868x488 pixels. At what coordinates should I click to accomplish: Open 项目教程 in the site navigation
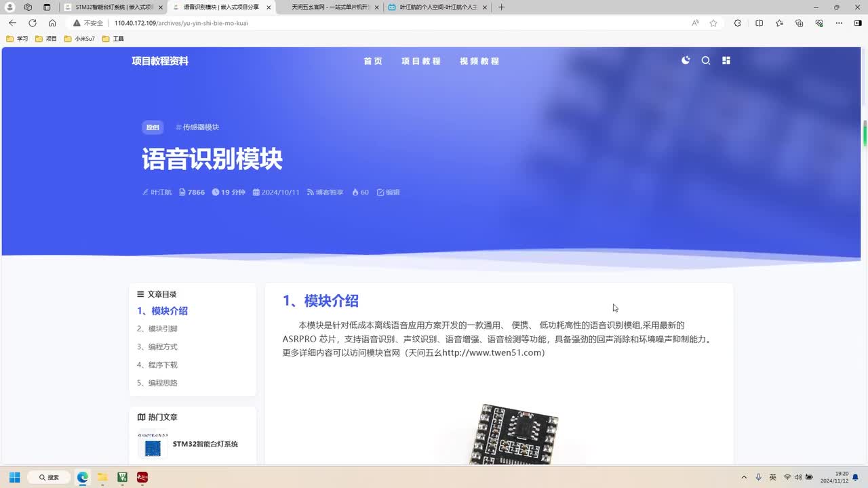tap(421, 61)
